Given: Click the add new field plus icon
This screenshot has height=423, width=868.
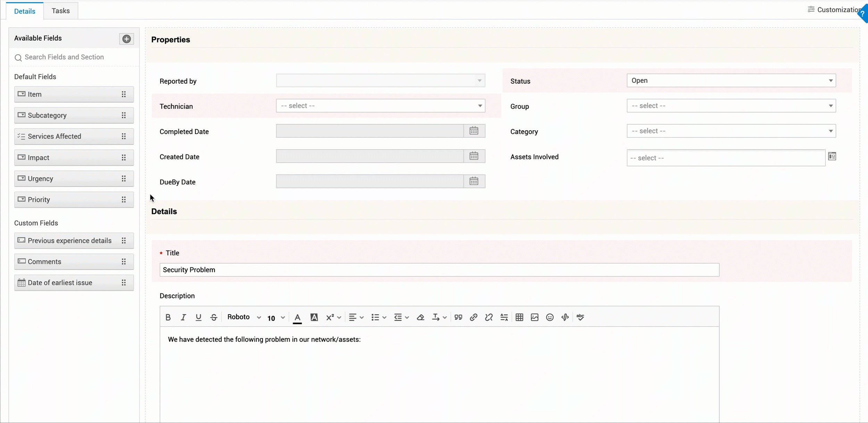Looking at the screenshot, I should 126,39.
